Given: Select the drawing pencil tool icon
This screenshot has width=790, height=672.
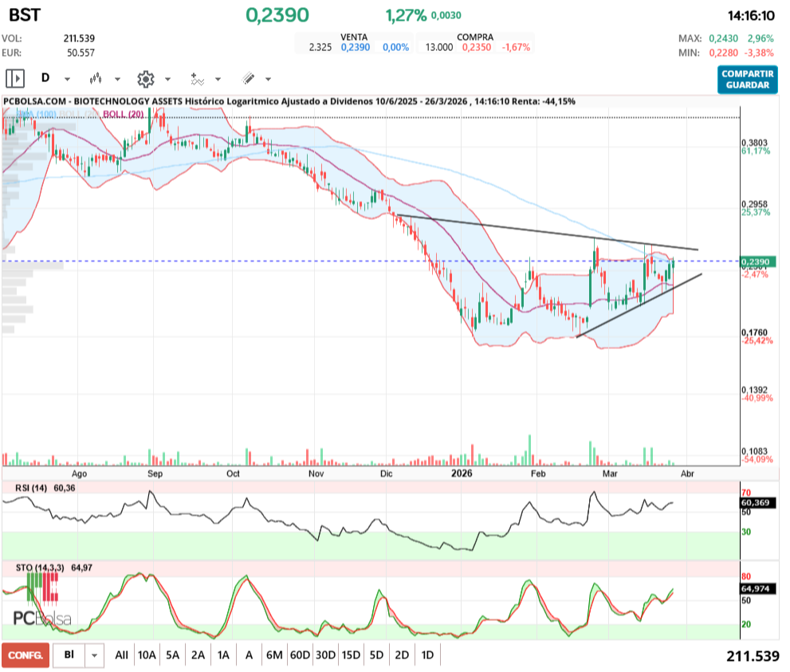Looking at the screenshot, I should click(x=248, y=79).
